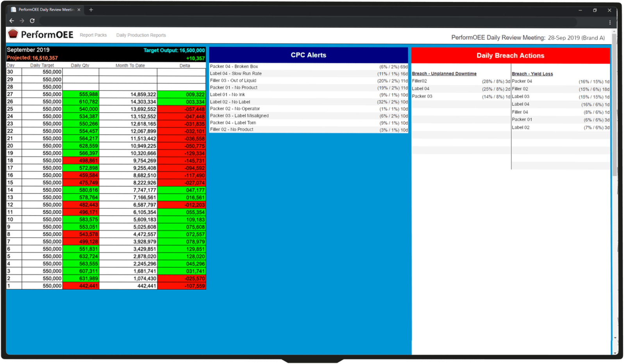Click the red 498,861 Daily Qty cell
The width and height of the screenshot is (625, 364).
click(x=81, y=161)
